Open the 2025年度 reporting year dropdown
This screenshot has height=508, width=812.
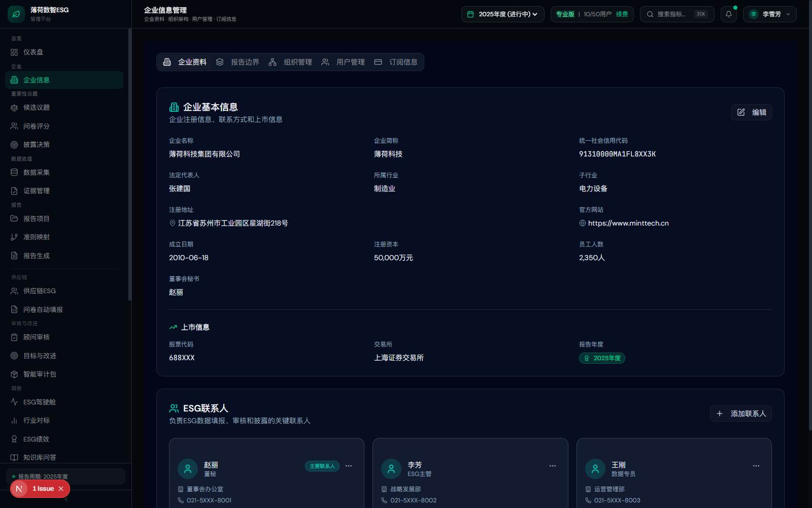[x=502, y=14]
